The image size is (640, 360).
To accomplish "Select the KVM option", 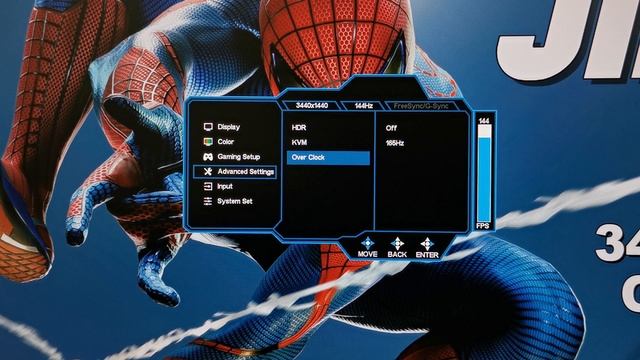I will click(299, 142).
